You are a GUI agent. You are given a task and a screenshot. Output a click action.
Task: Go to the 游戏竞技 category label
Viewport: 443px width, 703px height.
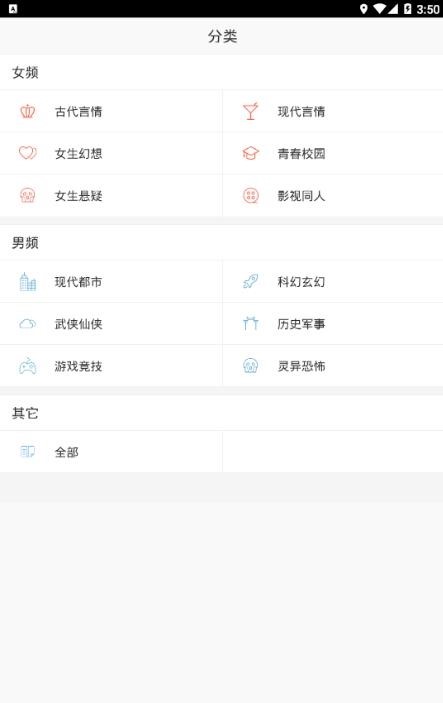[x=78, y=366]
